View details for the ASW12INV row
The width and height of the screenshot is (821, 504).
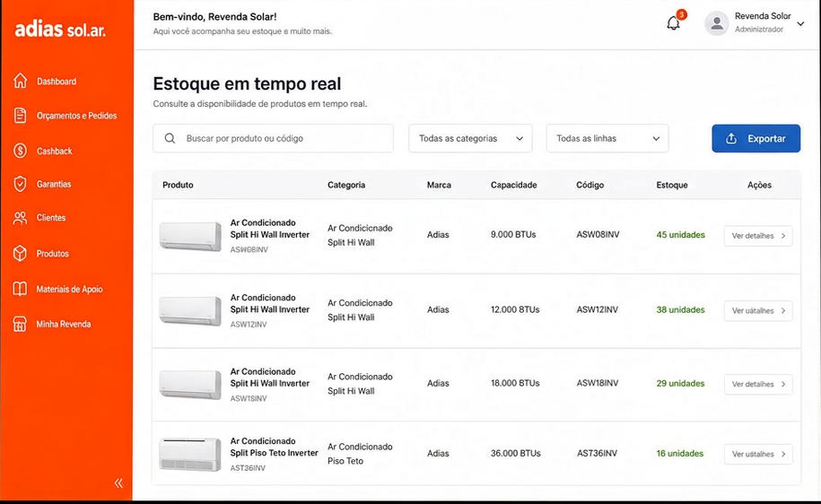click(x=758, y=310)
